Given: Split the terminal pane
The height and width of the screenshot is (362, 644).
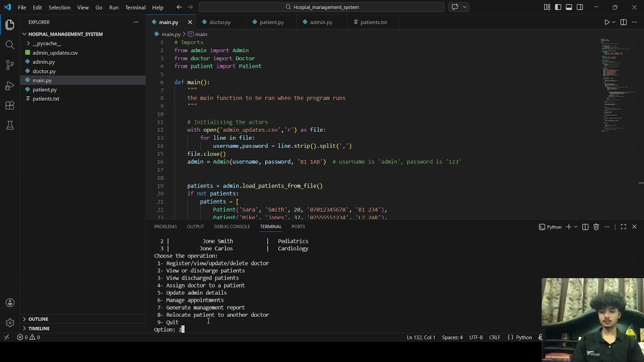Looking at the screenshot, I should [585, 227].
